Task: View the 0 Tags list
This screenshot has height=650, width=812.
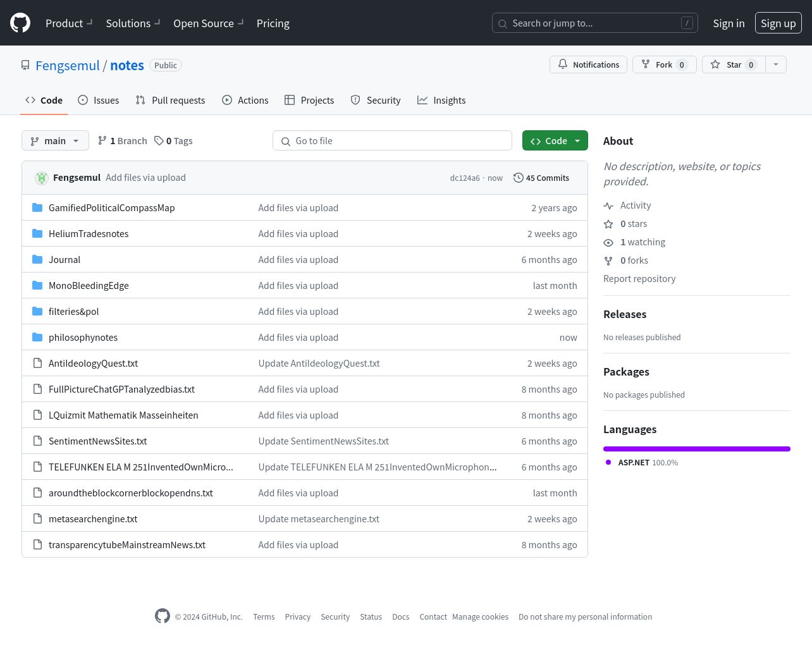Action: [x=173, y=140]
